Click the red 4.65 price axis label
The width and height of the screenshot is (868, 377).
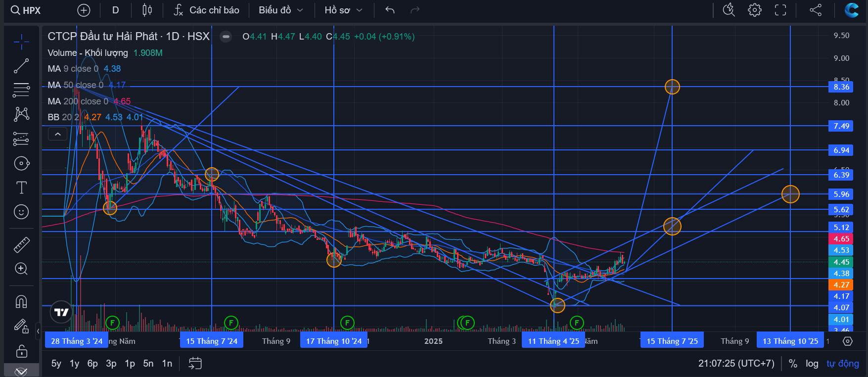point(841,239)
